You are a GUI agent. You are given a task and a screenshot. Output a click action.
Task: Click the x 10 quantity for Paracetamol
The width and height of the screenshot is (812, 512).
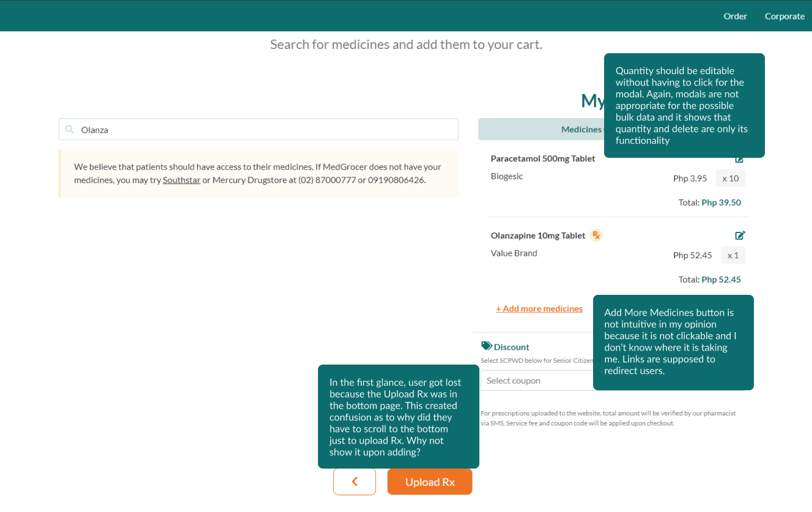tap(731, 179)
